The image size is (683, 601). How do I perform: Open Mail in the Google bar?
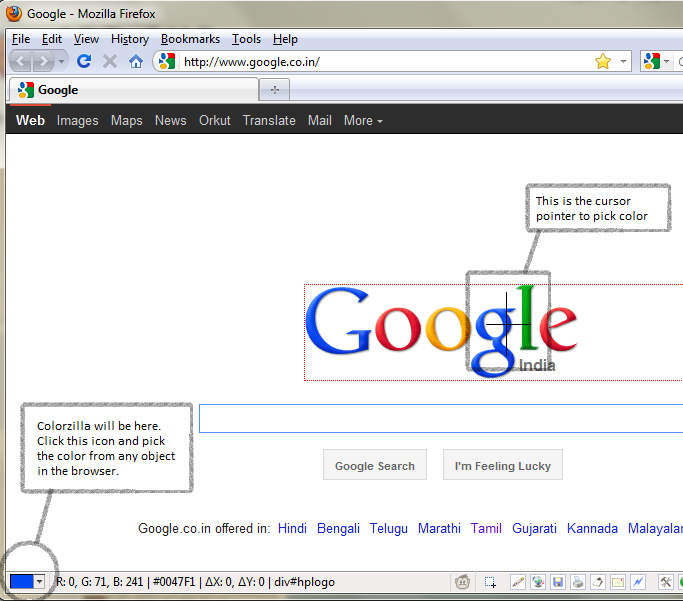(x=320, y=121)
